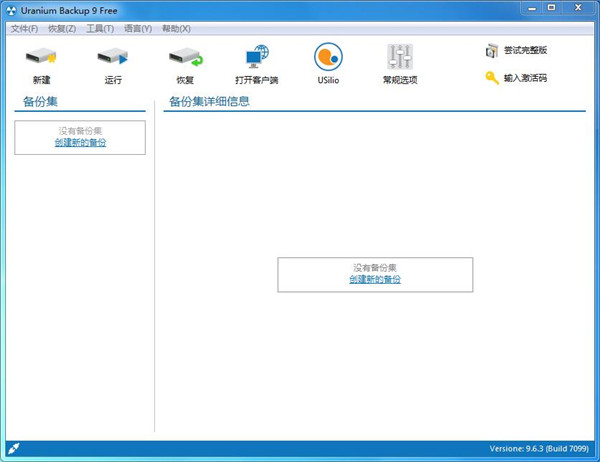Open the 语言(Y) language menu

click(x=138, y=29)
